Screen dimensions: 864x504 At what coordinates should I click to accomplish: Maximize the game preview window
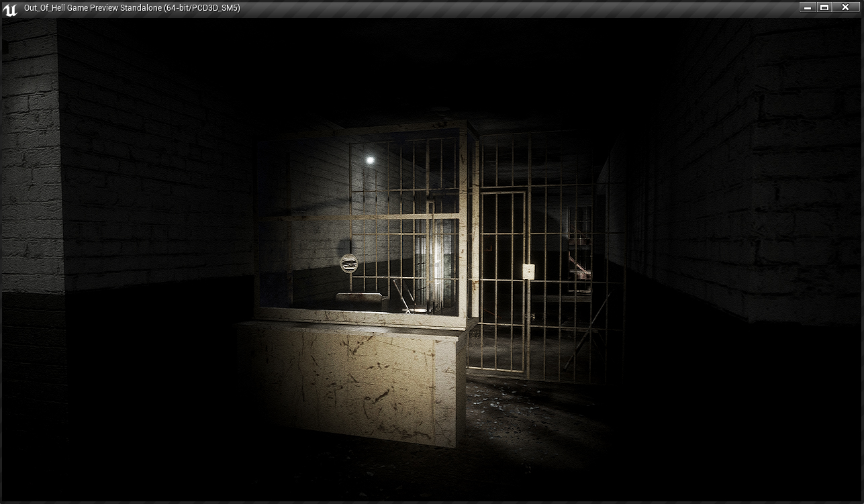tap(824, 7)
